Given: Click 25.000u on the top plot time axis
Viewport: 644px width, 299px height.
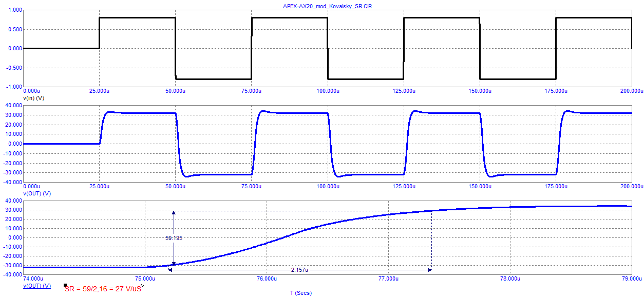Looking at the screenshot, I should click(x=99, y=91).
